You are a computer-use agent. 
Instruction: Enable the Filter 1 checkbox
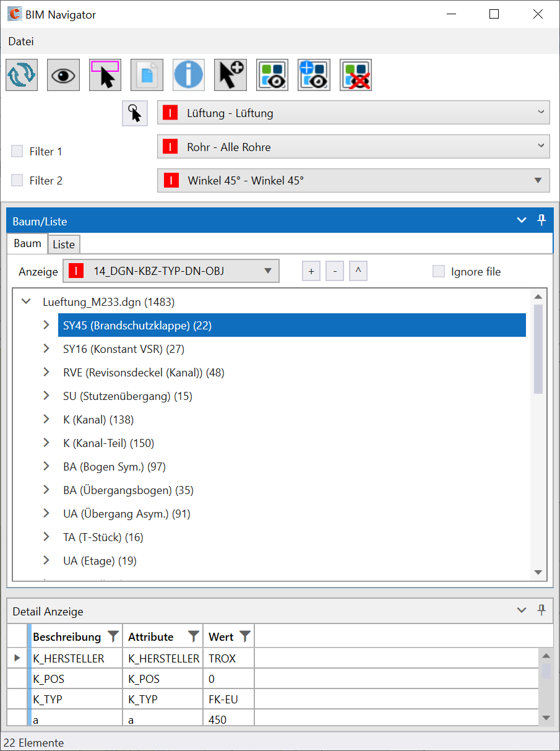click(17, 151)
